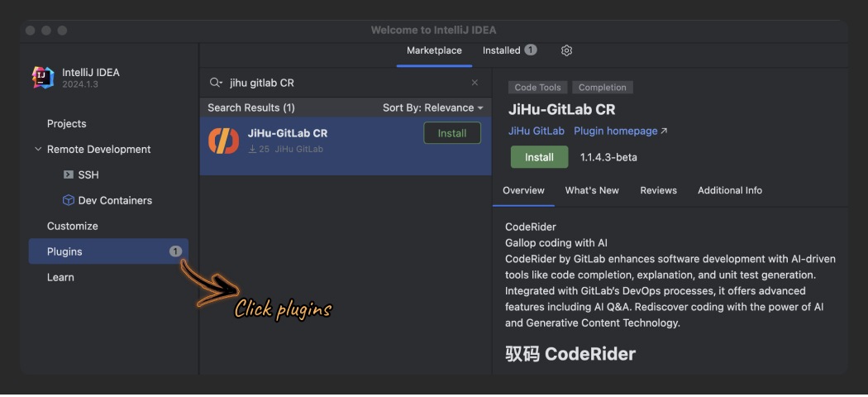Open the JiHu GitLab vendor link
The image size is (868, 397).
tap(536, 131)
